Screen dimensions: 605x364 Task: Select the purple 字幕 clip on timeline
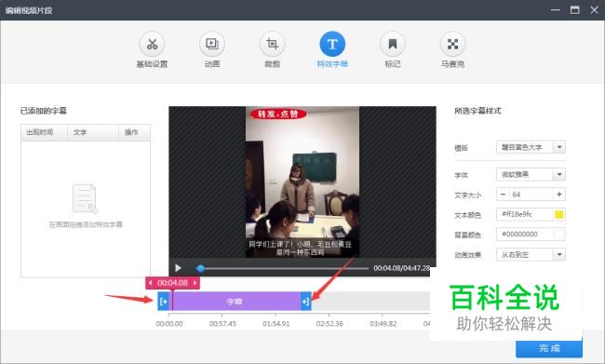click(x=235, y=301)
